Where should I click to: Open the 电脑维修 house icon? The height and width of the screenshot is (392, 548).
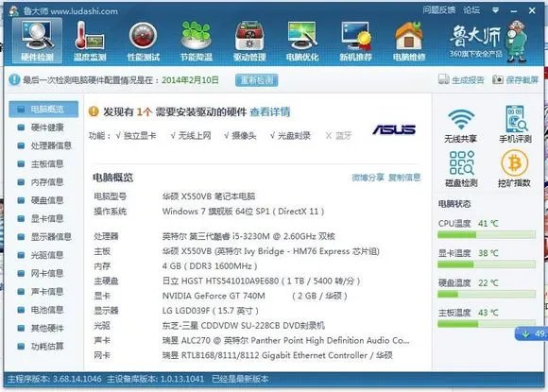tap(409, 41)
